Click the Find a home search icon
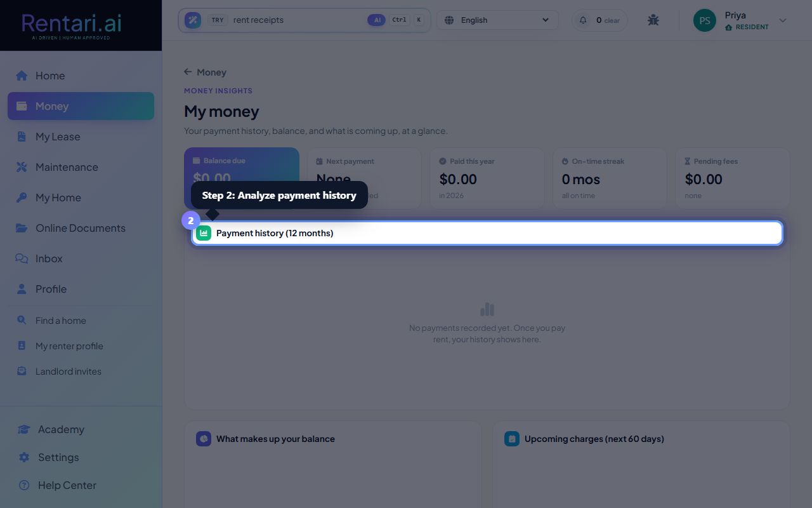 pyautogui.click(x=22, y=321)
